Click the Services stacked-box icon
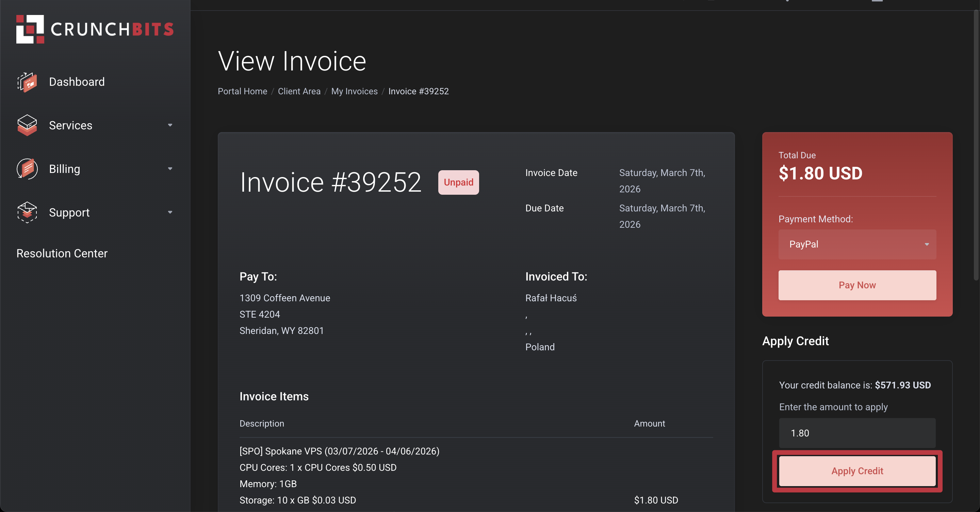Image resolution: width=980 pixels, height=512 pixels. coord(27,125)
